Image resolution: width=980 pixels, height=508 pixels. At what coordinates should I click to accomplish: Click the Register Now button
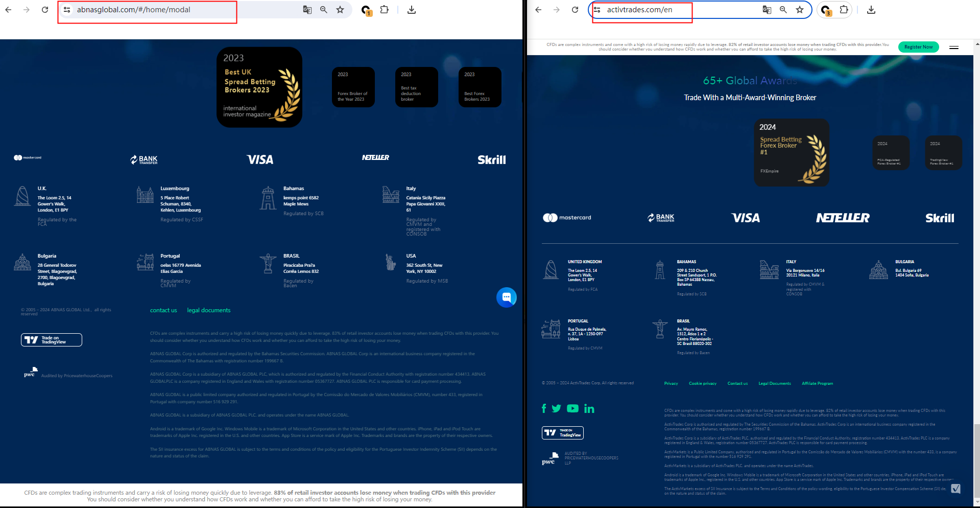pyautogui.click(x=918, y=47)
